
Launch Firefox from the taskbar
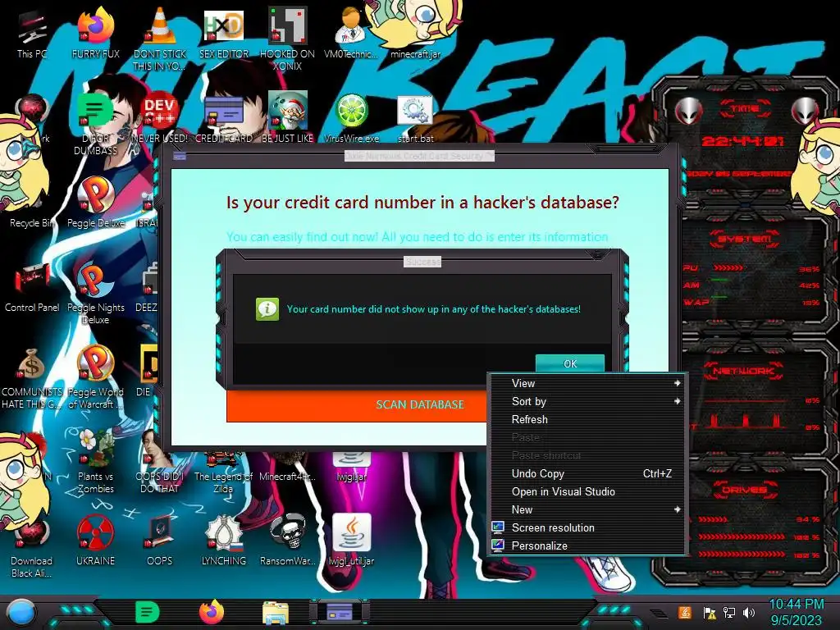[212, 612]
